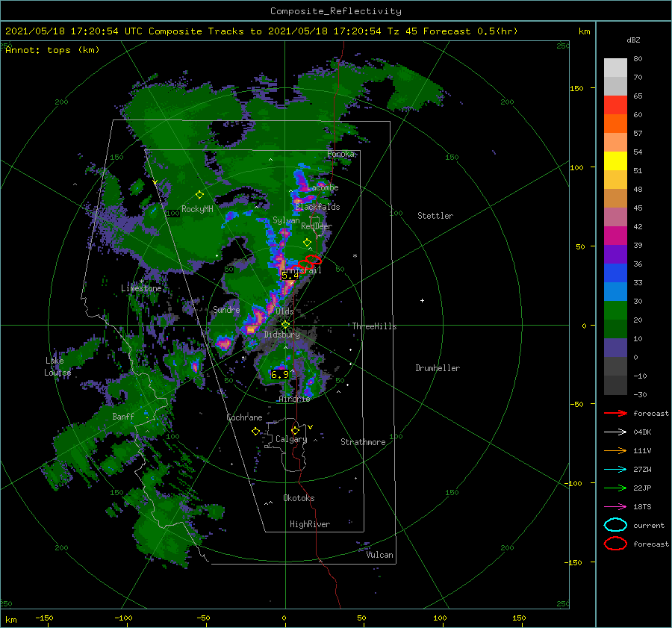Click the white 04DK arrow legend icon

615,432
